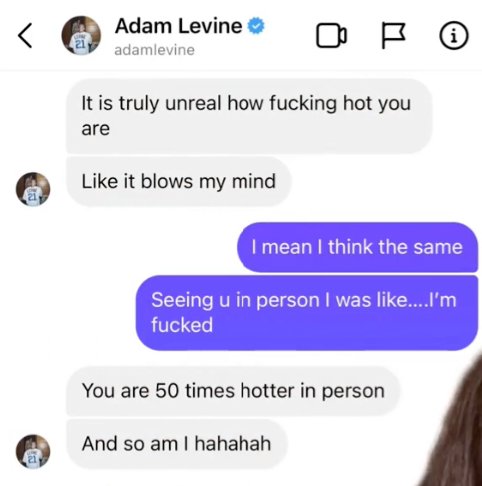
Task: Select 'You are 50 times hotter in person'
Action: 233,391
